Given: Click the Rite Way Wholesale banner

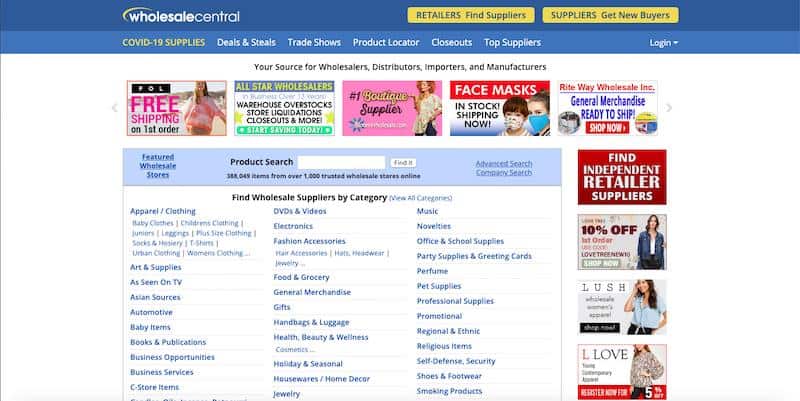Looking at the screenshot, I should [608, 108].
